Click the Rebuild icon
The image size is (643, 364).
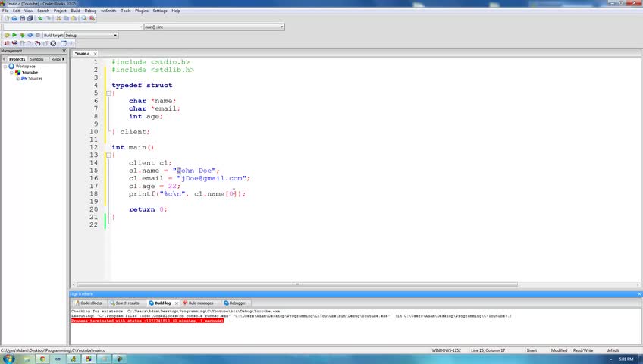[30, 35]
